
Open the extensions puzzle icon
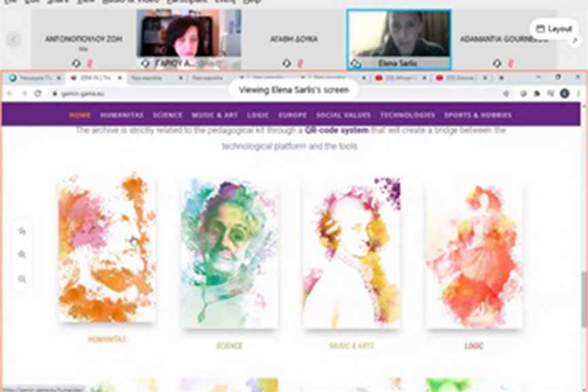point(537,94)
